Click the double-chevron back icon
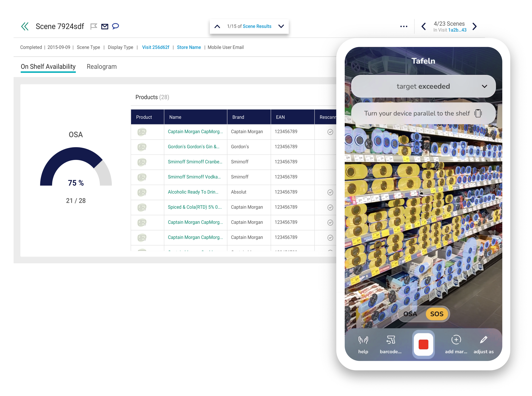 (x=25, y=26)
